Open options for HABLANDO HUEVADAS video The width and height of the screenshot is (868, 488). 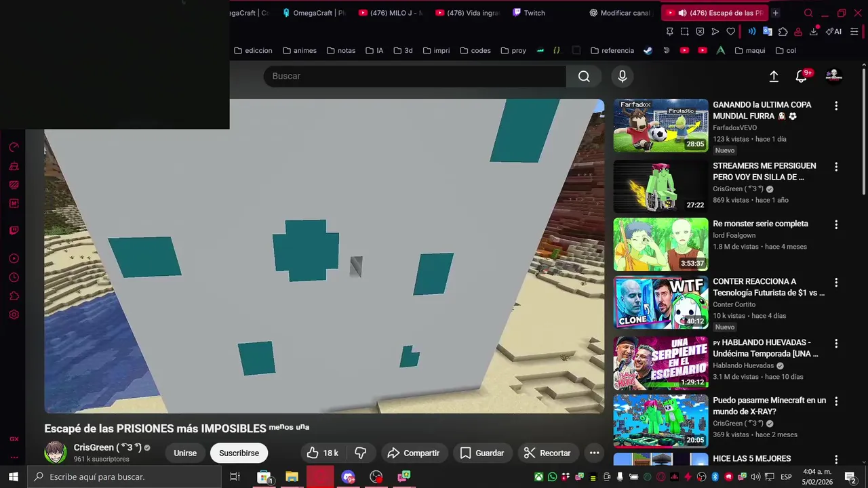pos(836,344)
